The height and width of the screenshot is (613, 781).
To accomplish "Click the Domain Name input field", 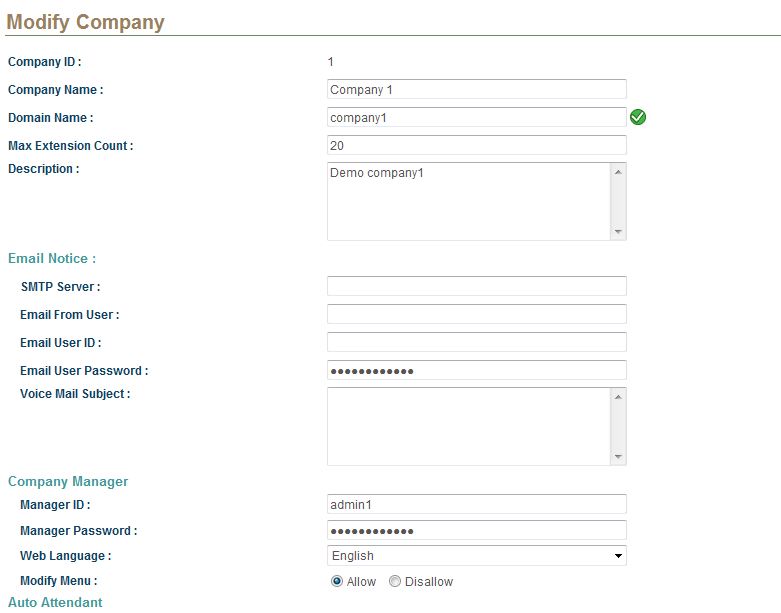I will [x=477, y=117].
